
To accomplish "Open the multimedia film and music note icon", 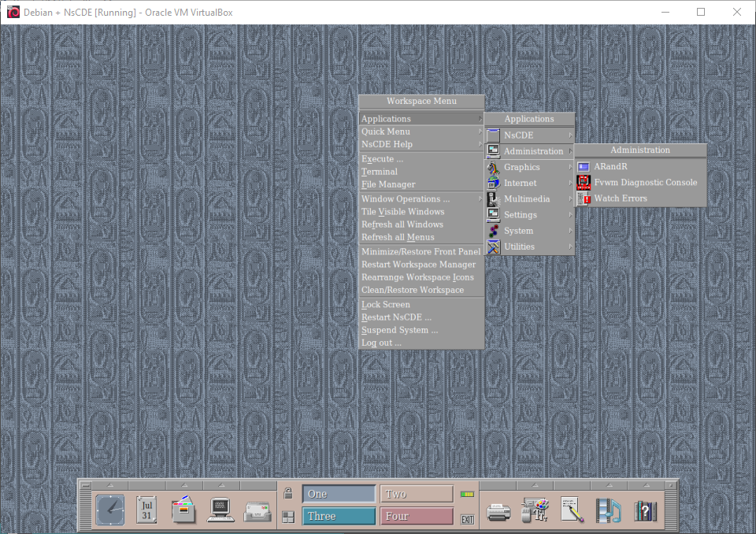I will coord(608,511).
